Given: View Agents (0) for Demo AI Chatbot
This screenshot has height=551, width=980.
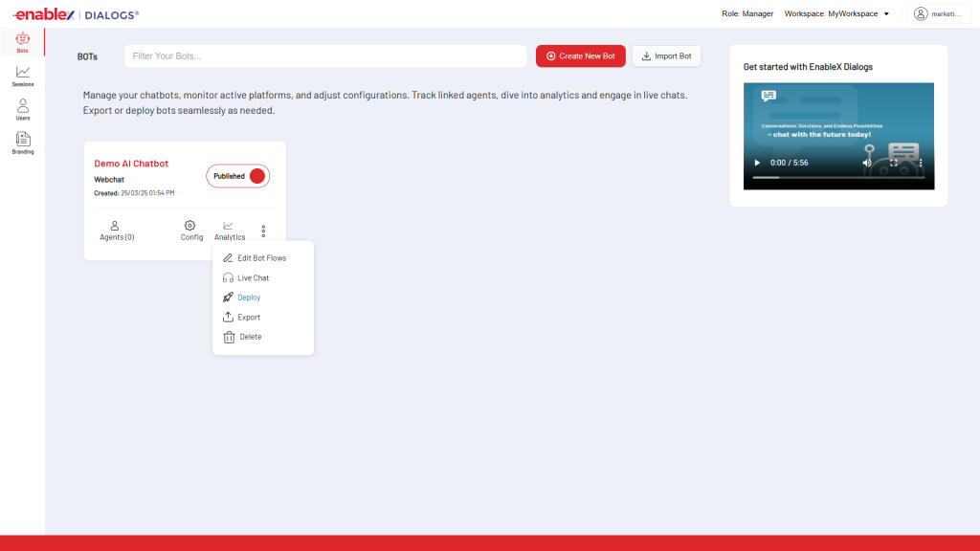Looking at the screenshot, I should point(116,231).
